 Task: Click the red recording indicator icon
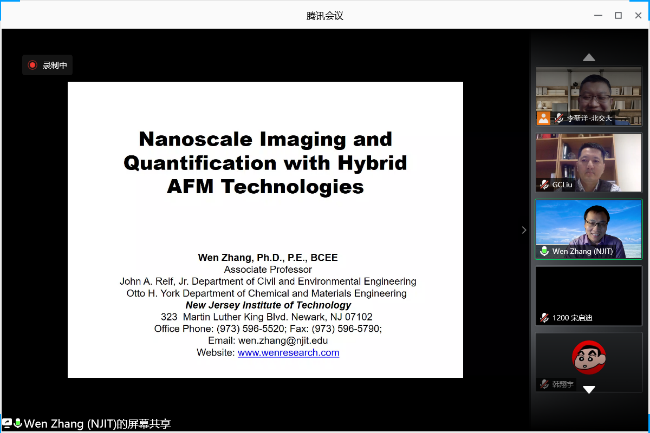33,65
